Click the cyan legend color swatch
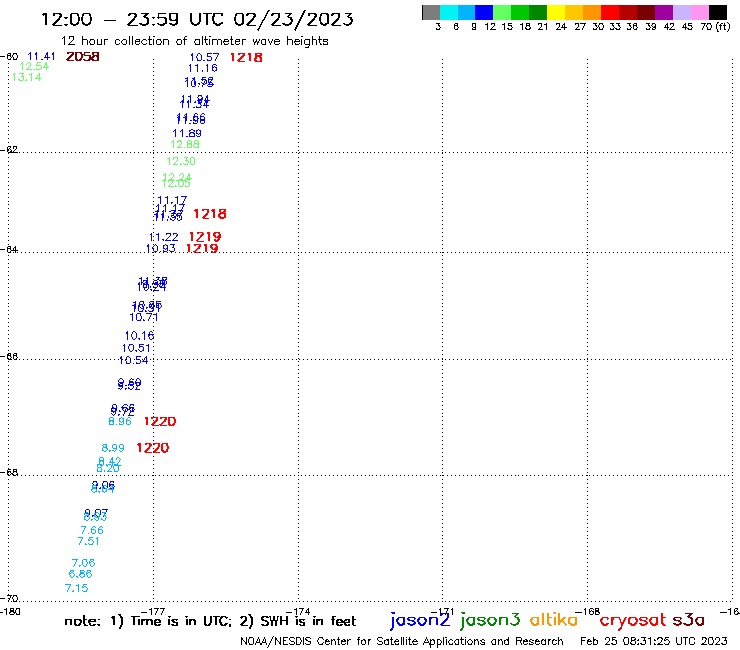 448,12
